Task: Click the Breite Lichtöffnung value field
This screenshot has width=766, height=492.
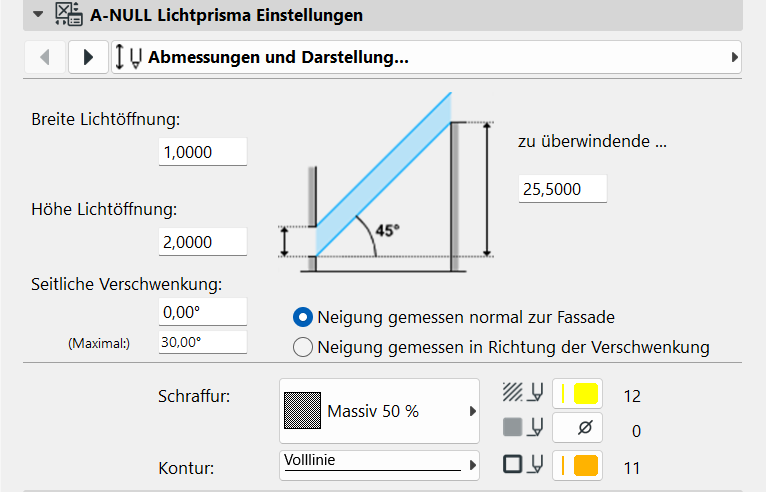Action: [x=202, y=152]
